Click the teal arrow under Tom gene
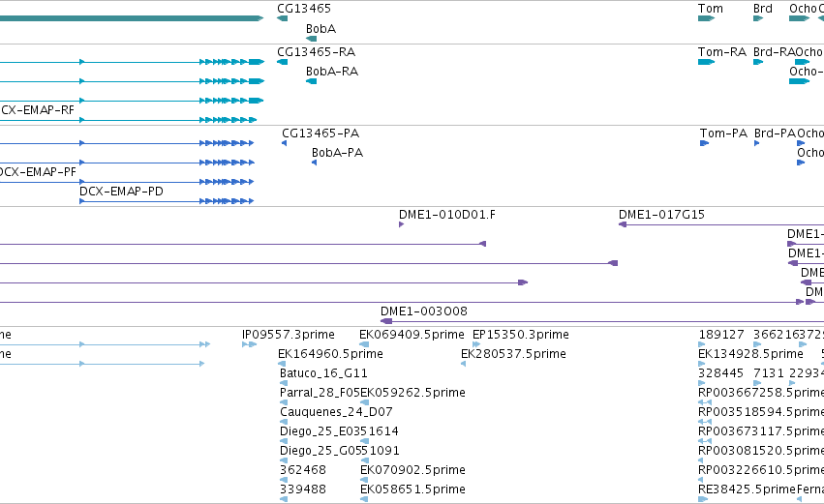The image size is (824, 504). (706, 18)
